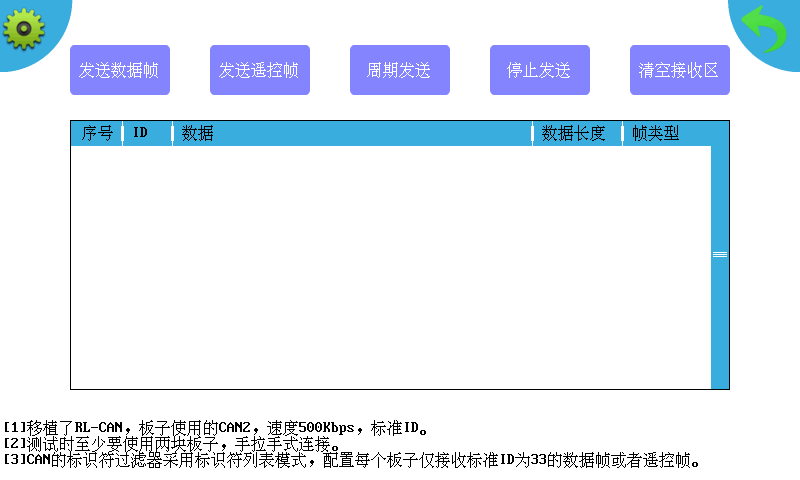Select the 帧类型 column header

pos(667,134)
